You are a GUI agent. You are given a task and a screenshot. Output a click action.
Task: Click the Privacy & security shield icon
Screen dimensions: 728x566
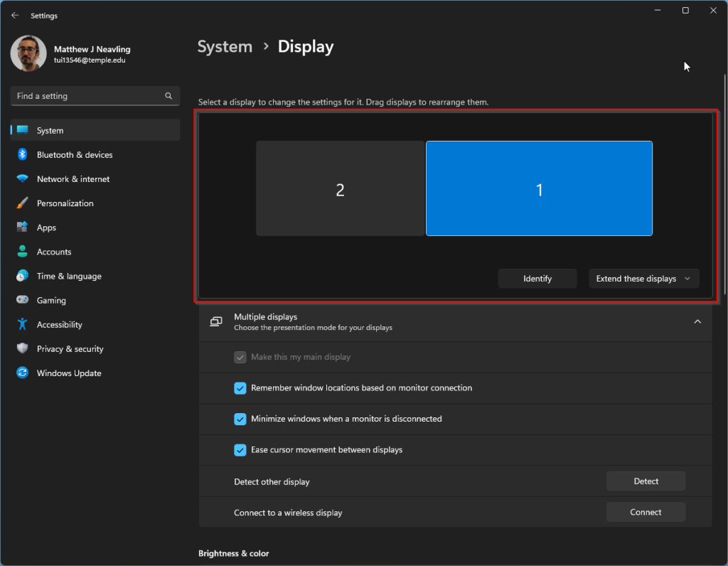[x=22, y=349]
